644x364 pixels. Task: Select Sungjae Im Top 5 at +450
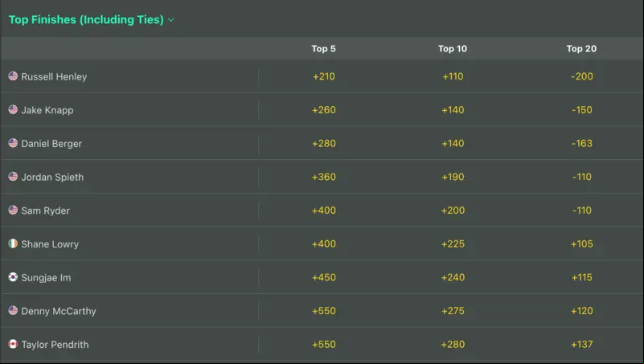(x=324, y=277)
